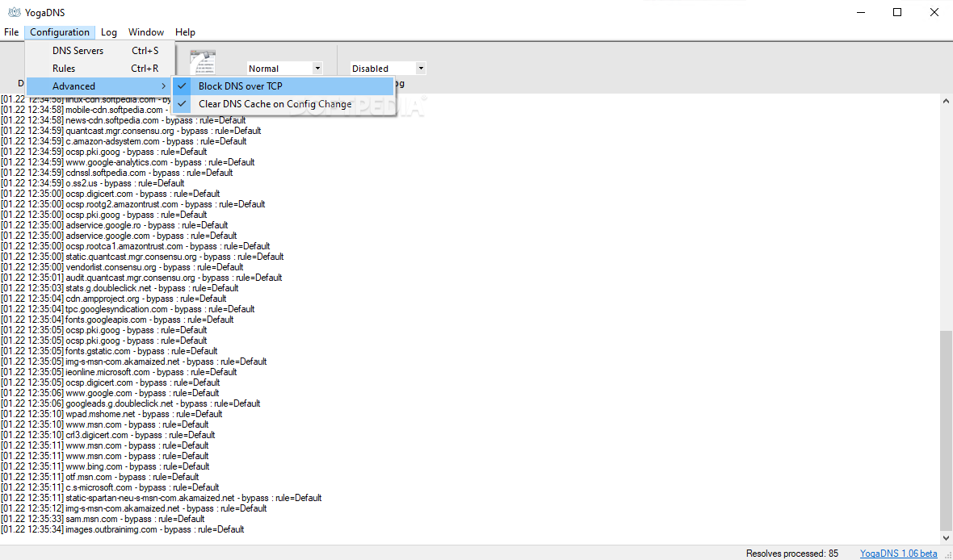953x560 pixels.
Task: Click the log scrollbar thumb
Action: 946,431
